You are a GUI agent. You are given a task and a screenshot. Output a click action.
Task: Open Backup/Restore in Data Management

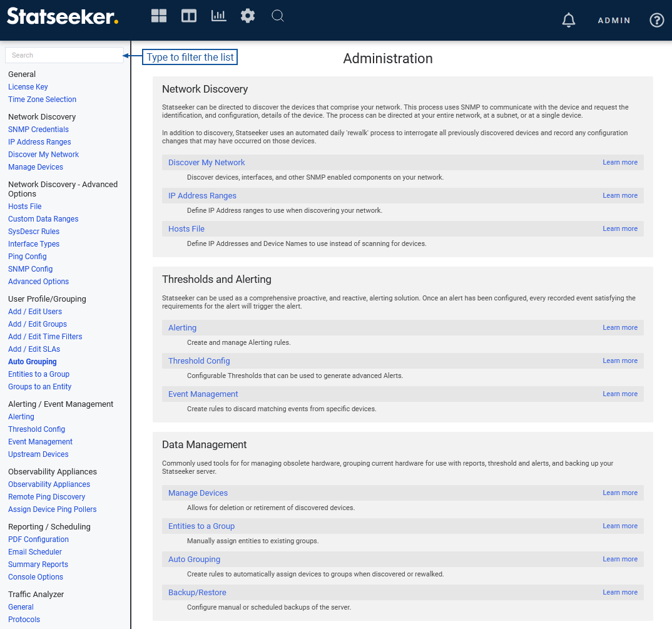197,593
